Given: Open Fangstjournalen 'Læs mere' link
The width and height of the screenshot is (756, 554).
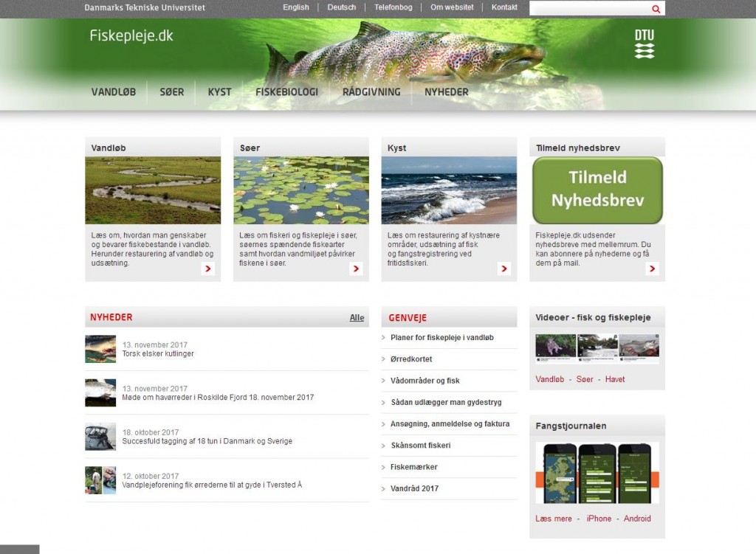Looking at the screenshot, I should [554, 519].
